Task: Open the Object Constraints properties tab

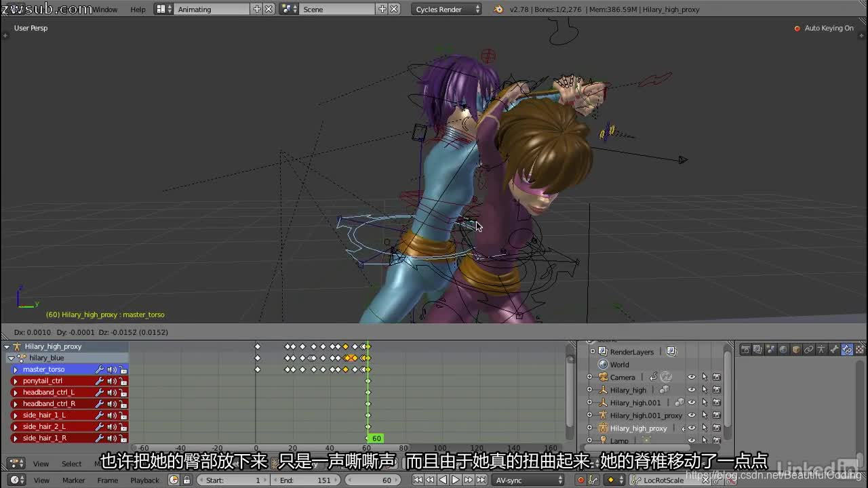Action: [809, 350]
